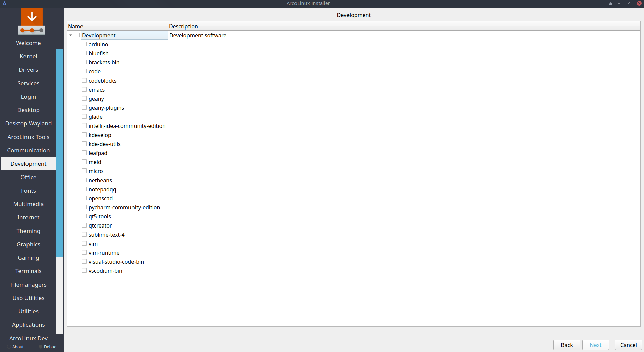Viewport: 644px width, 352px height.
Task: Click the orange installer download logo
Action: tap(32, 21)
